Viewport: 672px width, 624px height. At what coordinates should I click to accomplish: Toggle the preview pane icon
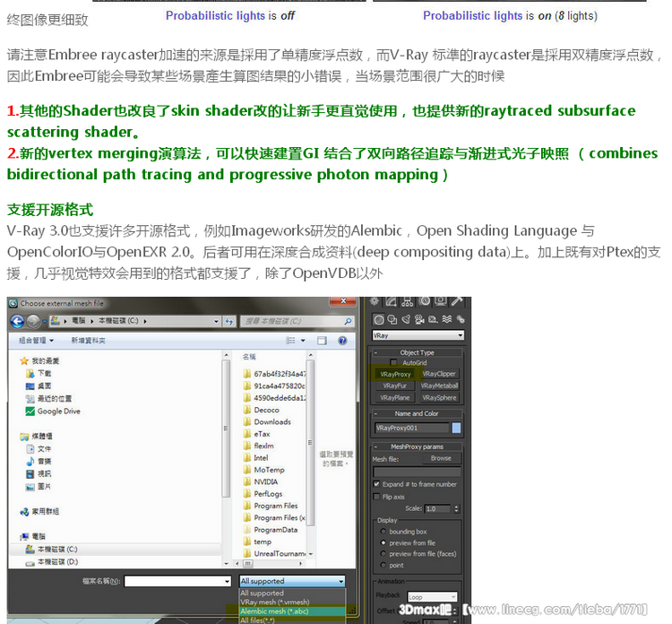pyautogui.click(x=322, y=341)
